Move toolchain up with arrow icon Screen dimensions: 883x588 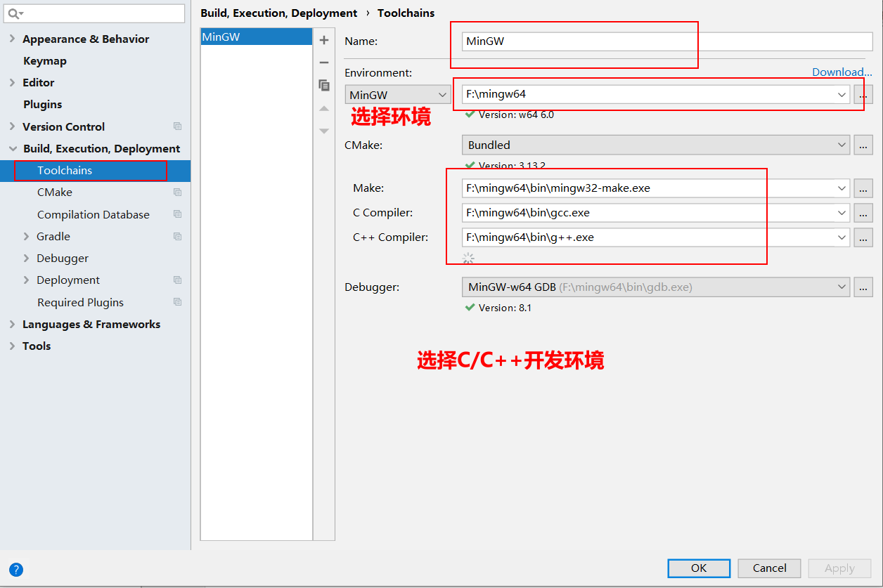(x=324, y=108)
